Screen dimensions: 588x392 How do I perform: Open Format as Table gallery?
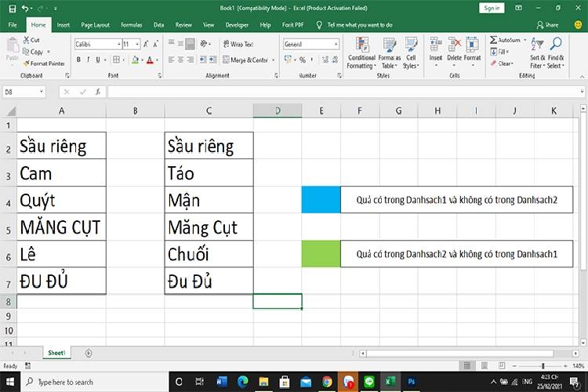point(389,53)
